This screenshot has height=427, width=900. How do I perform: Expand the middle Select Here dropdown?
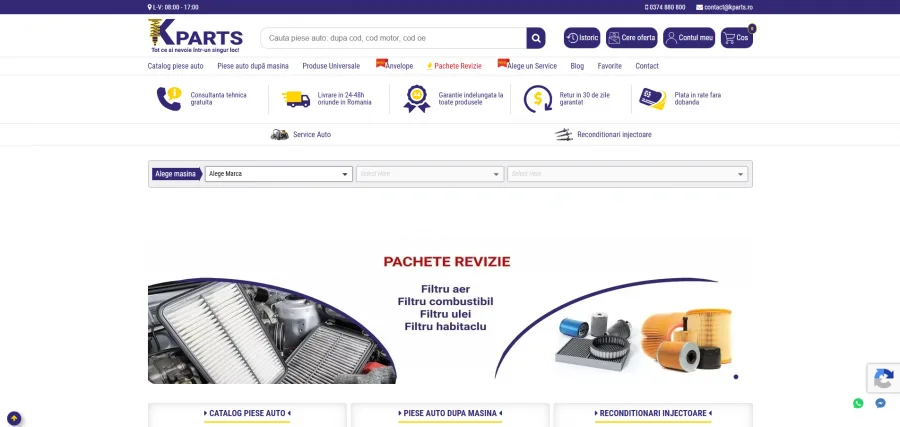point(430,174)
